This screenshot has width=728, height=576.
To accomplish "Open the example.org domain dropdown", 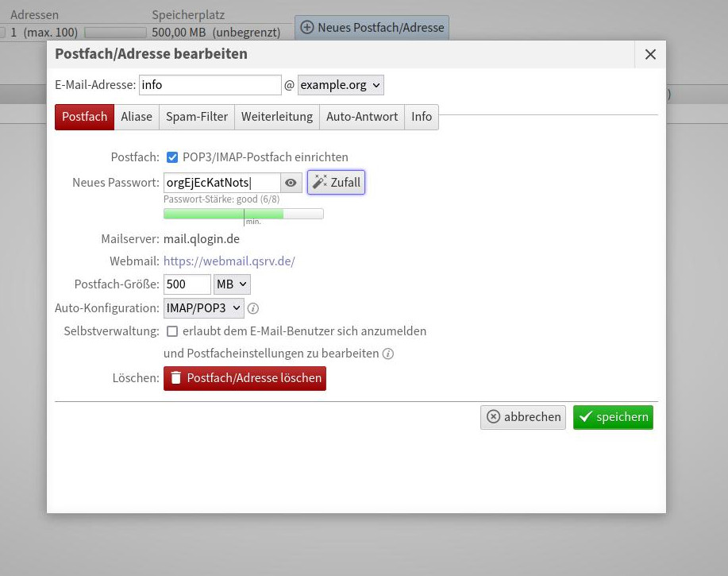I will [x=340, y=85].
